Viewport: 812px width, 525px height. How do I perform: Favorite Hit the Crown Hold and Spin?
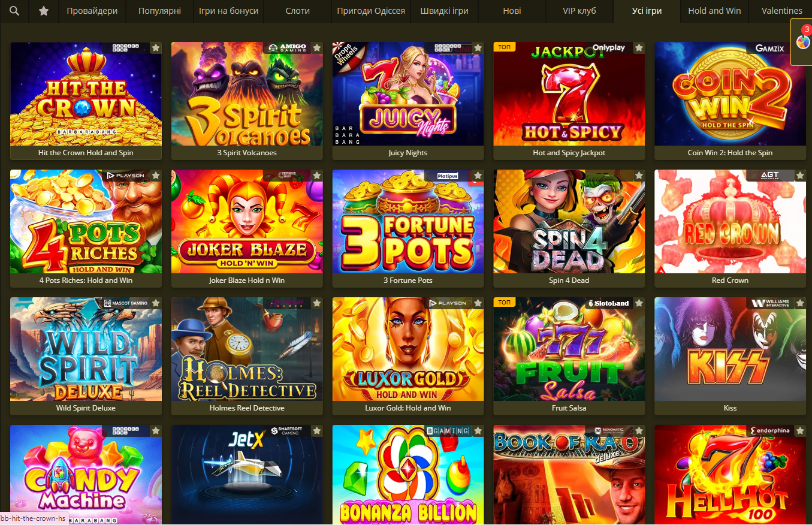pyautogui.click(x=156, y=48)
